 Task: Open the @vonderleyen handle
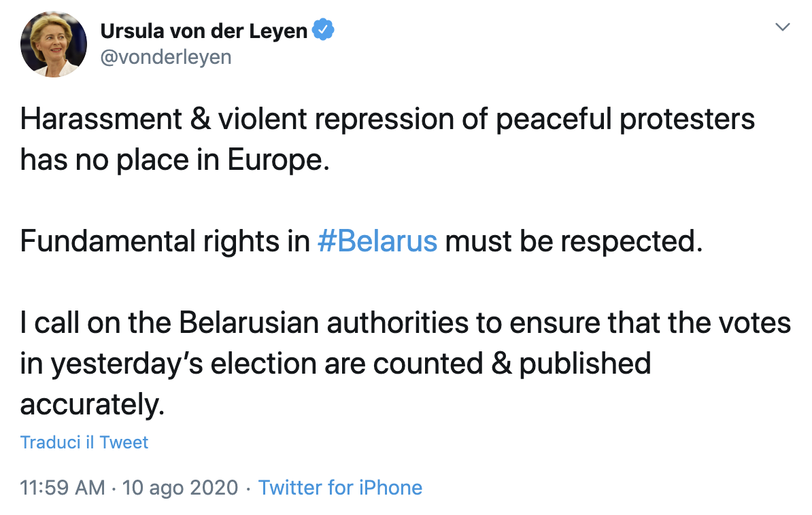[166, 58]
